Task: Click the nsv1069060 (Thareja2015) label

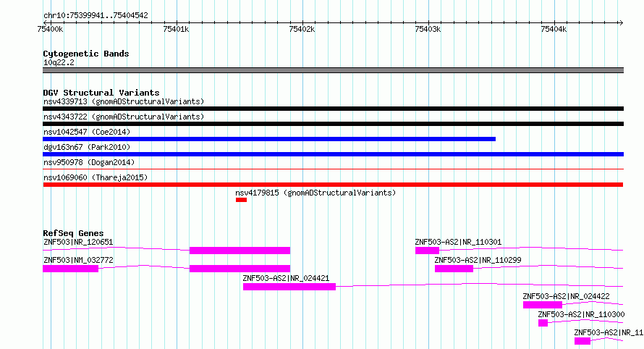Action: pos(96,177)
